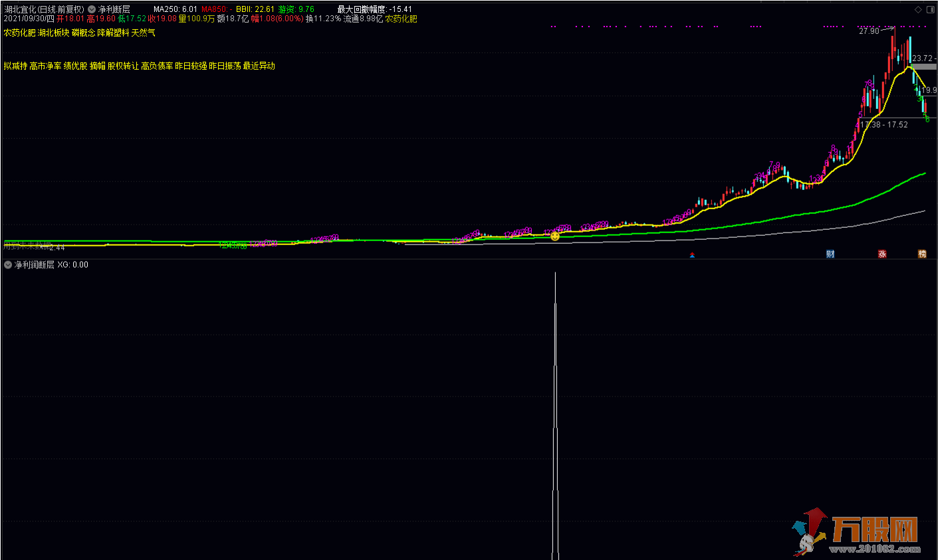
Task: Click the 榜 event icon on timeline
Action: (x=922, y=254)
